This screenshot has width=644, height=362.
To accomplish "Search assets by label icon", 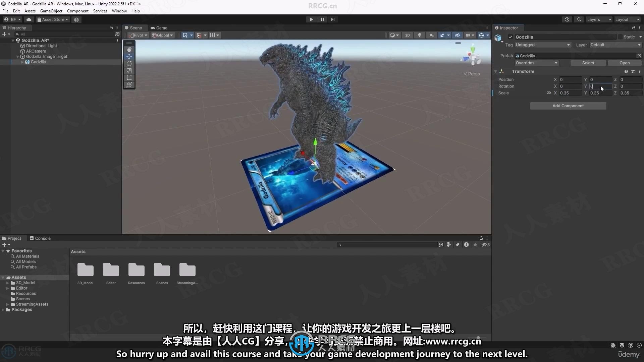I will 458,245.
